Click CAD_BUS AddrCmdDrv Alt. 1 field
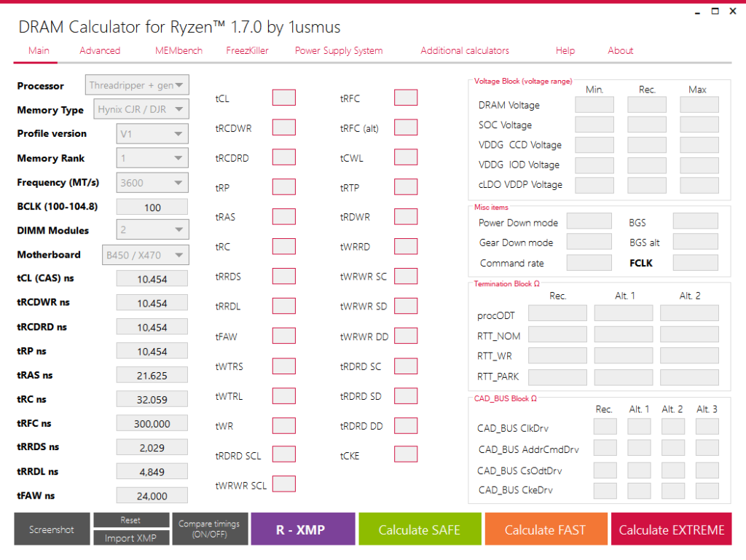 coord(639,447)
